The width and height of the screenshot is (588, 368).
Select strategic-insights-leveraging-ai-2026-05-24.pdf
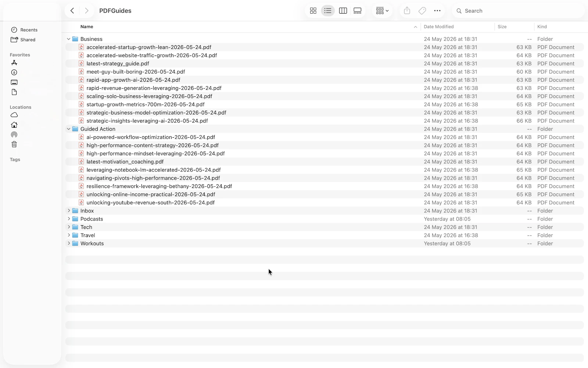tap(147, 121)
